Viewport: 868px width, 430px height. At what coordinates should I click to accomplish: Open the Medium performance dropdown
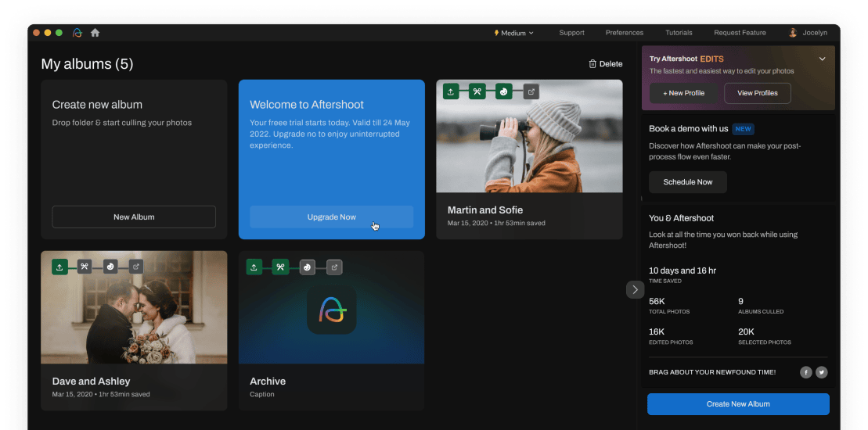[x=513, y=33]
